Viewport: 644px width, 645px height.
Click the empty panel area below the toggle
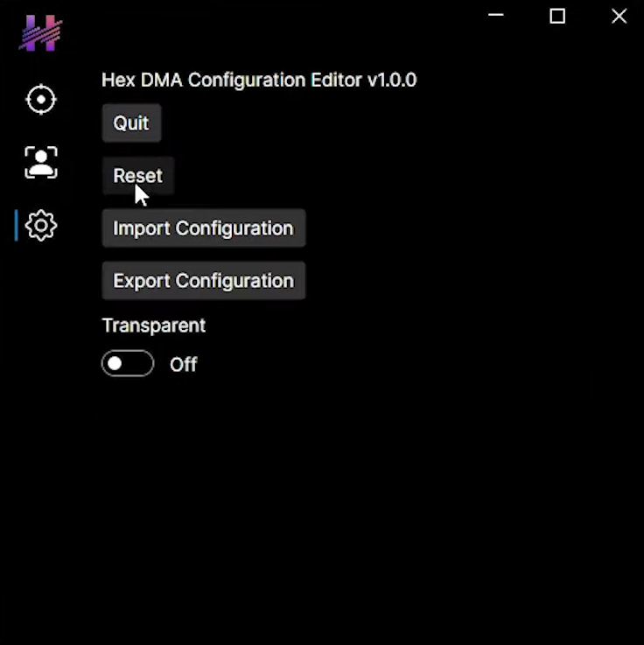tap(350, 508)
